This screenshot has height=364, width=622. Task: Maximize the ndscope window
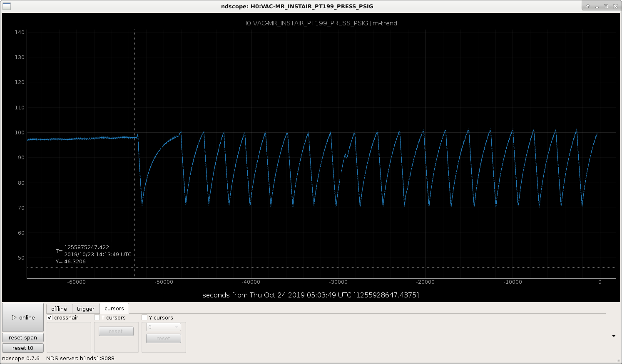click(606, 6)
